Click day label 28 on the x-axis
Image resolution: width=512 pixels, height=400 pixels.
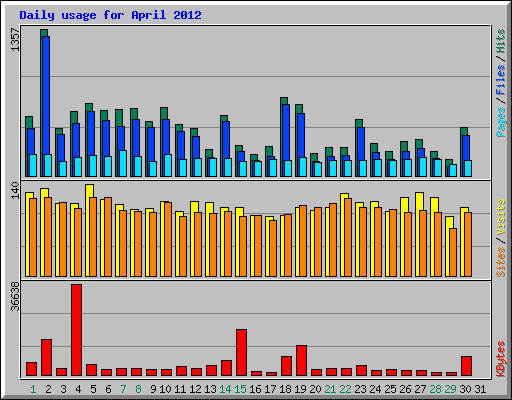click(x=435, y=389)
